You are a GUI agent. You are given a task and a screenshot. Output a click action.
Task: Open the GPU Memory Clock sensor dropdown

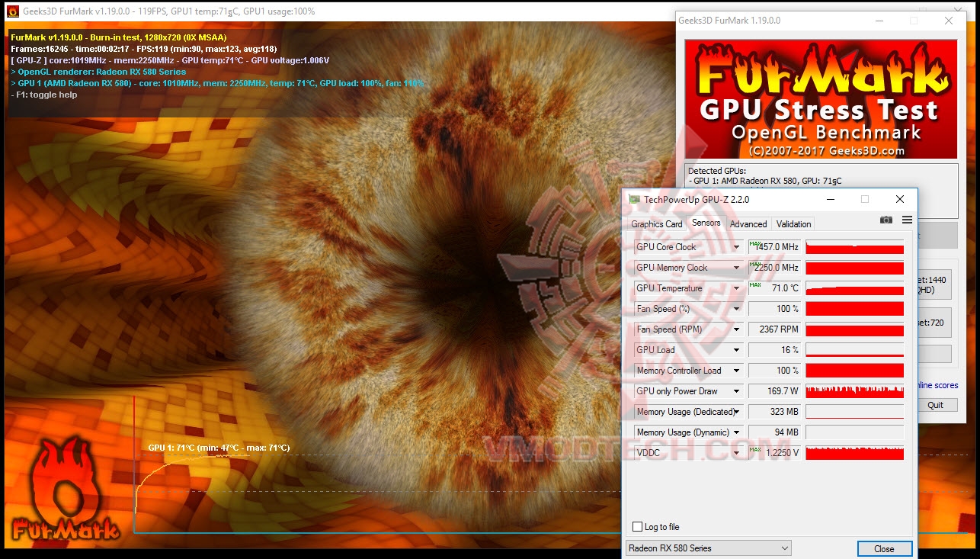735,268
